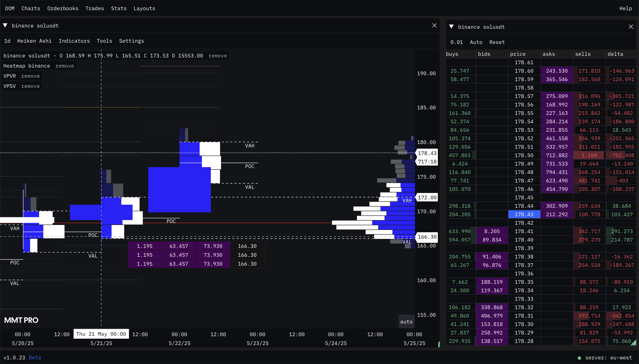Open the Heiken Ashi chart type selector
639x364 pixels.
coord(34,41)
